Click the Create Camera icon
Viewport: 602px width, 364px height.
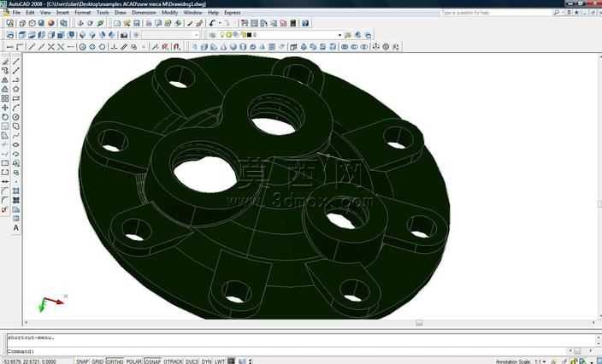[x=124, y=35]
